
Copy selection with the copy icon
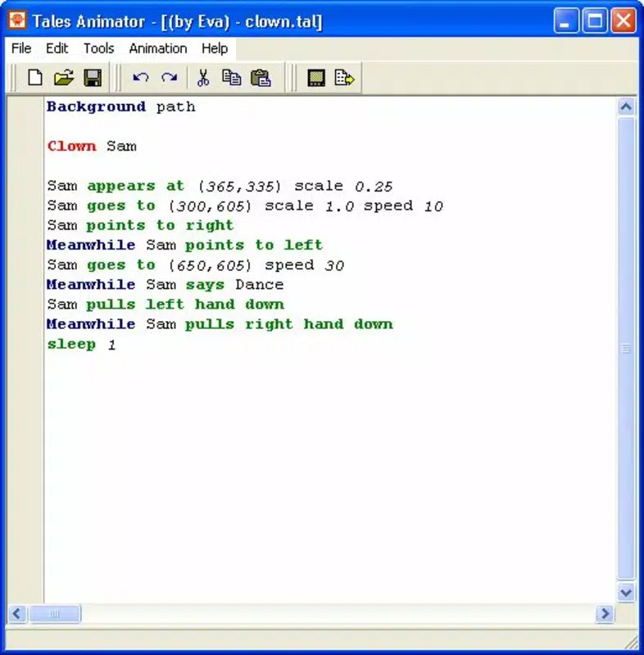(x=232, y=78)
